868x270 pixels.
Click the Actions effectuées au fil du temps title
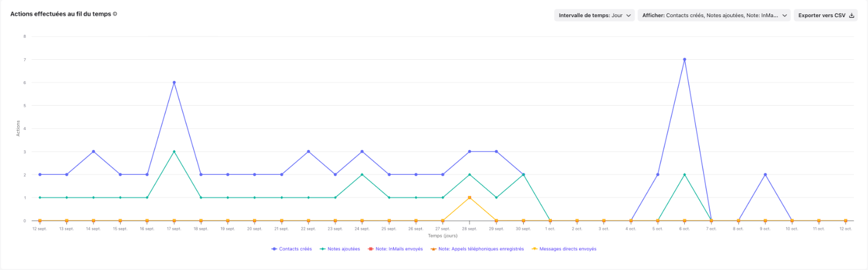click(x=61, y=14)
